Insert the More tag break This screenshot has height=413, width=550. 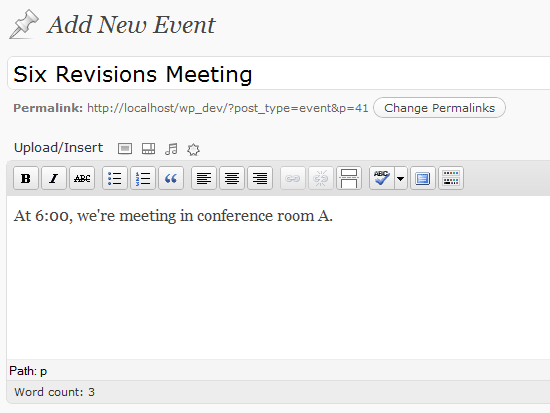pyautogui.click(x=349, y=178)
